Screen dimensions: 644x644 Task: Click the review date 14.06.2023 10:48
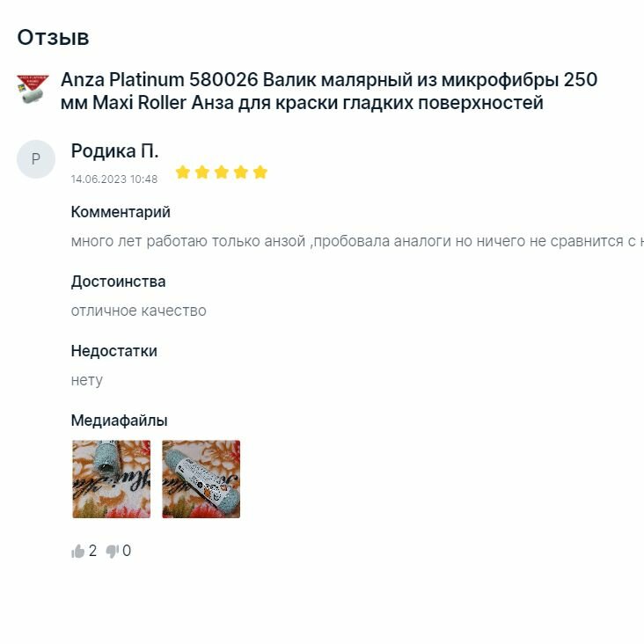(114, 179)
